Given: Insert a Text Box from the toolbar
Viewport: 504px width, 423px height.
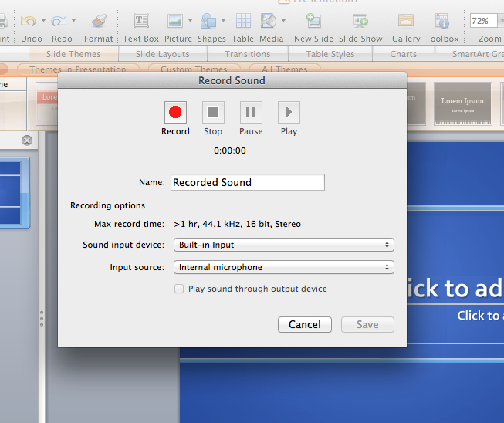Looking at the screenshot, I should [x=140, y=21].
